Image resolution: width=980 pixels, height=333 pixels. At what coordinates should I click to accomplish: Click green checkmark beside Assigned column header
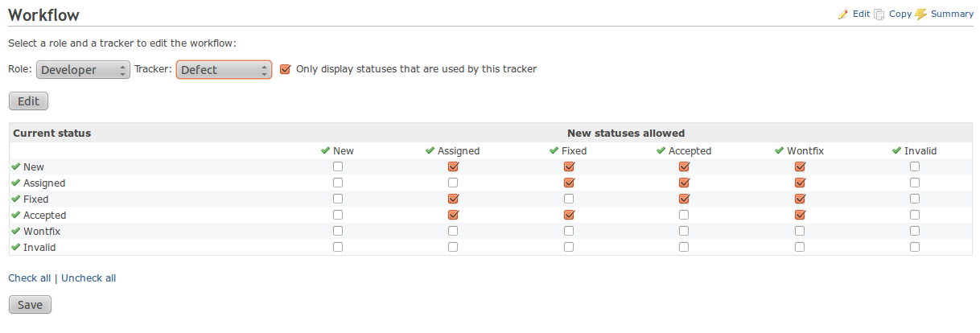(x=430, y=150)
